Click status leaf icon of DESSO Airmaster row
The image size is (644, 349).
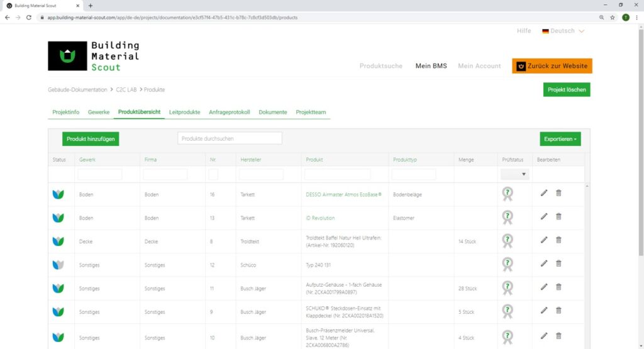pyautogui.click(x=58, y=194)
